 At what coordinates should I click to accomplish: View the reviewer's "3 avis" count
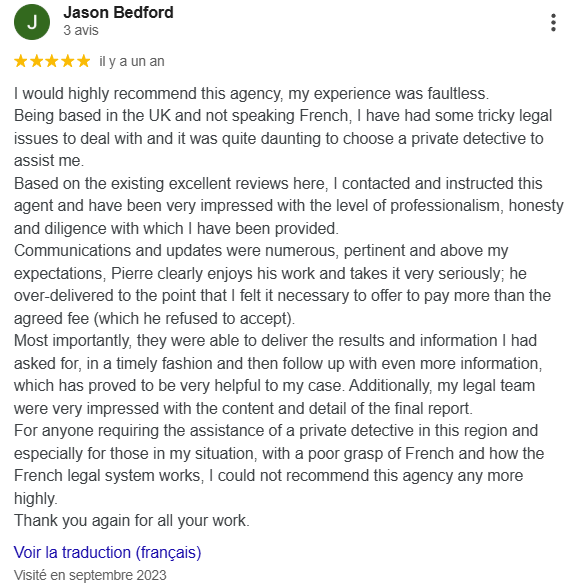[x=81, y=30]
